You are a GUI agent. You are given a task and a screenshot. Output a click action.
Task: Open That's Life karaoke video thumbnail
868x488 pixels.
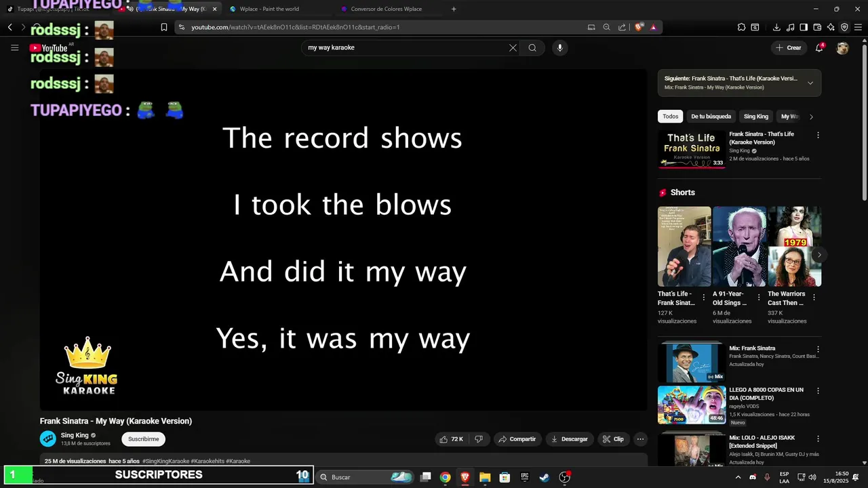[x=692, y=149]
